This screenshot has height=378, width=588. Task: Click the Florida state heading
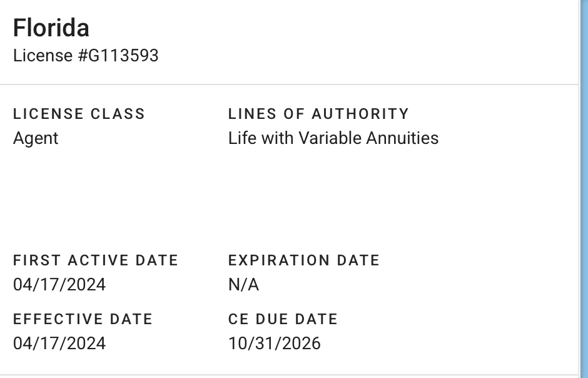[x=51, y=28]
